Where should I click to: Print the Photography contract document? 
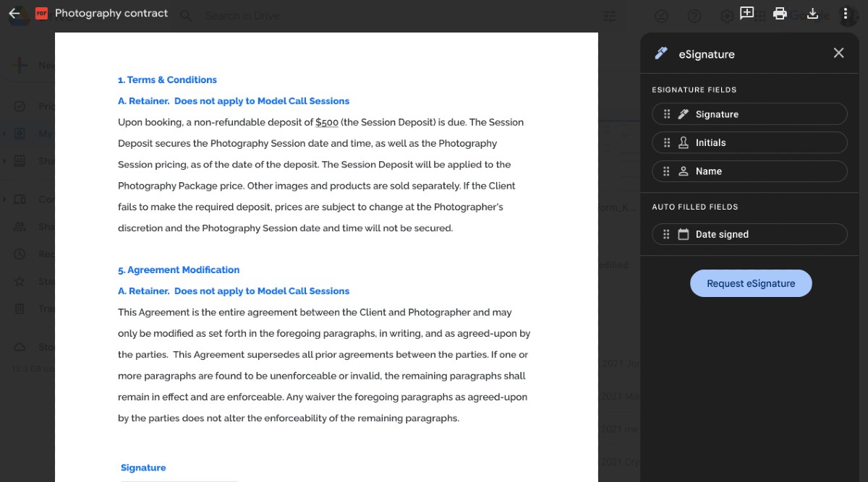click(x=780, y=13)
